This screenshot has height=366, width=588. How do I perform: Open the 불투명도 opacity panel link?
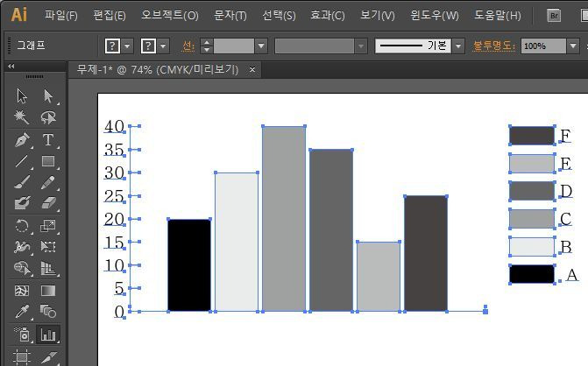tap(493, 46)
